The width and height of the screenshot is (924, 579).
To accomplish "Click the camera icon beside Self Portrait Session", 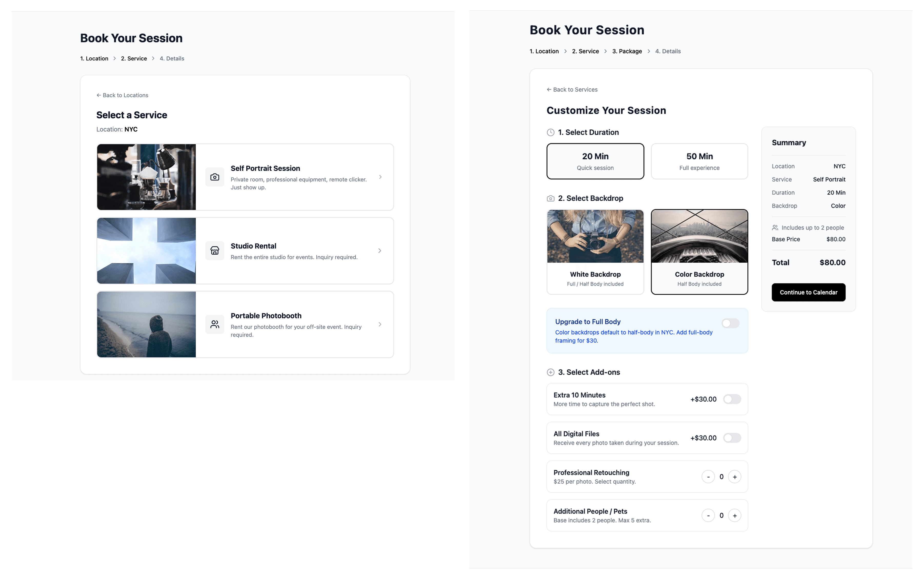I will pos(215,177).
